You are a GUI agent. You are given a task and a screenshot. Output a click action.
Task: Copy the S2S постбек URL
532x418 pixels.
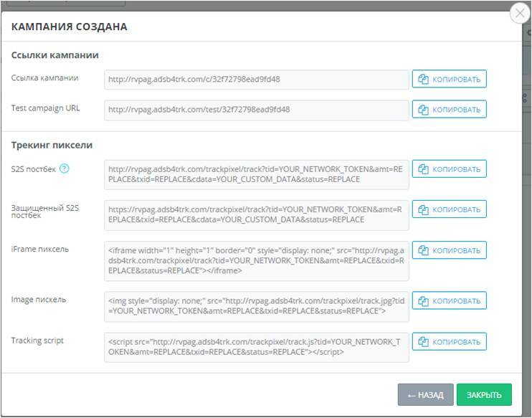pos(450,169)
